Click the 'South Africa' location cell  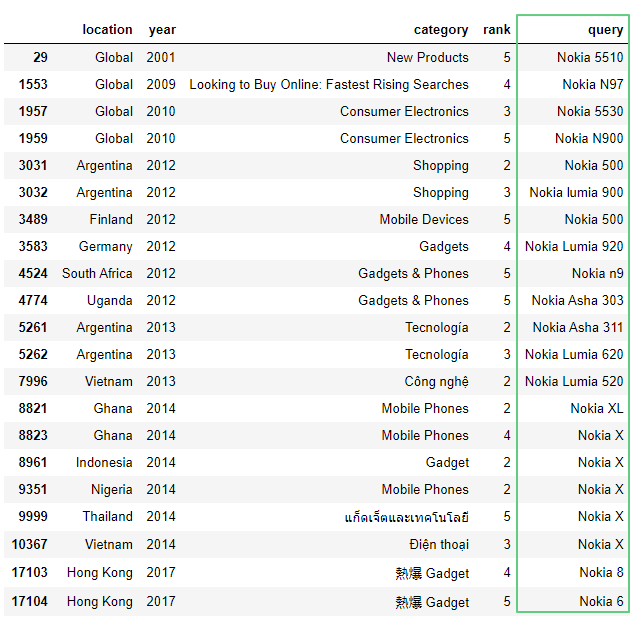pyautogui.click(x=97, y=273)
